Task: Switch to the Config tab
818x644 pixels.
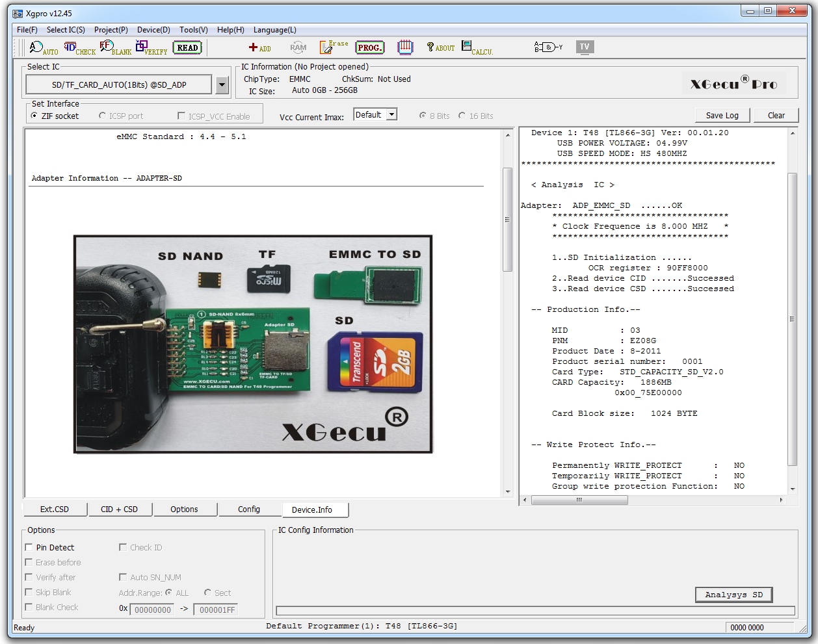Action: (x=249, y=509)
